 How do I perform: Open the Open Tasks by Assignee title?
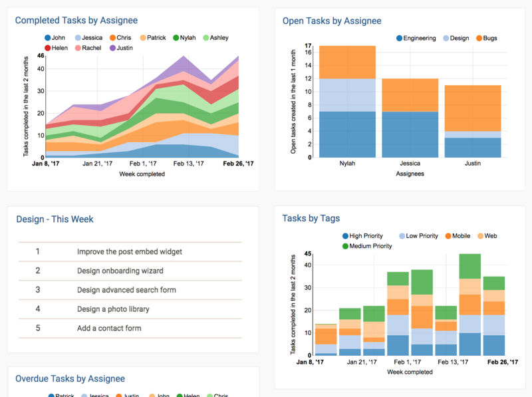tap(331, 21)
